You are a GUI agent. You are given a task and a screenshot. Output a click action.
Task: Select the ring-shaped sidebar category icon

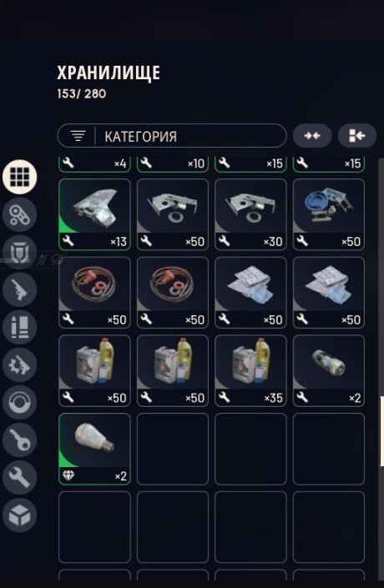click(x=19, y=402)
